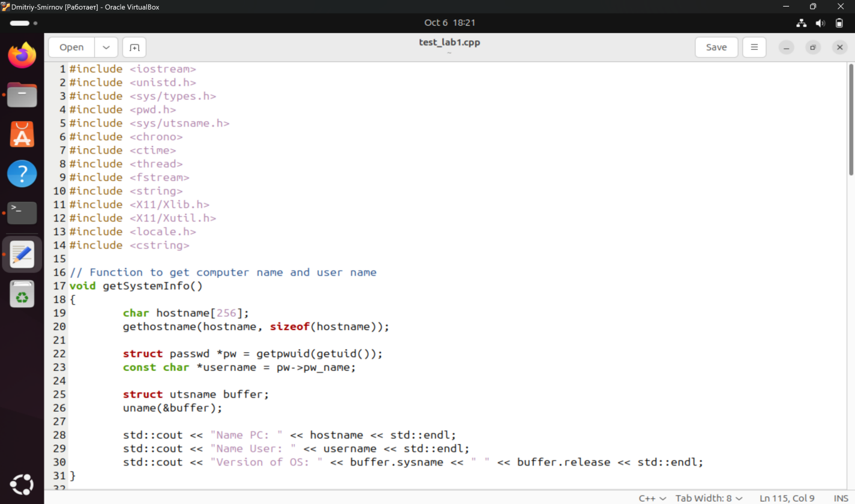Open the Files manager dock icon
This screenshot has width=855, height=504.
pos(22,95)
